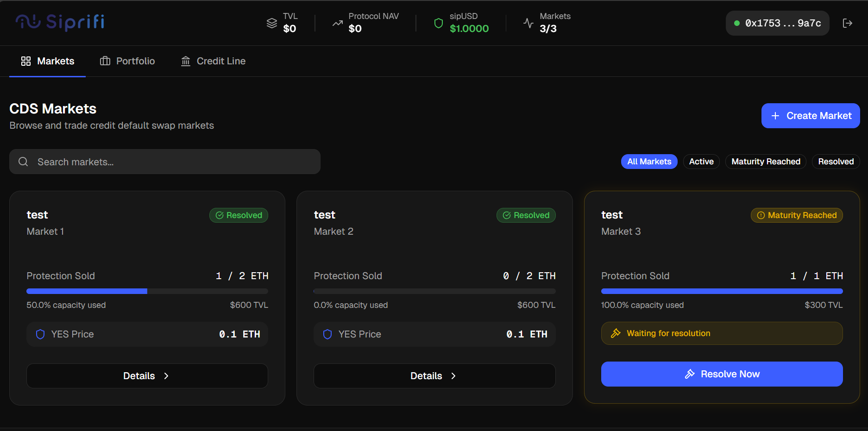The image size is (868, 431).
Task: Select the Active filter
Action: coord(701,162)
